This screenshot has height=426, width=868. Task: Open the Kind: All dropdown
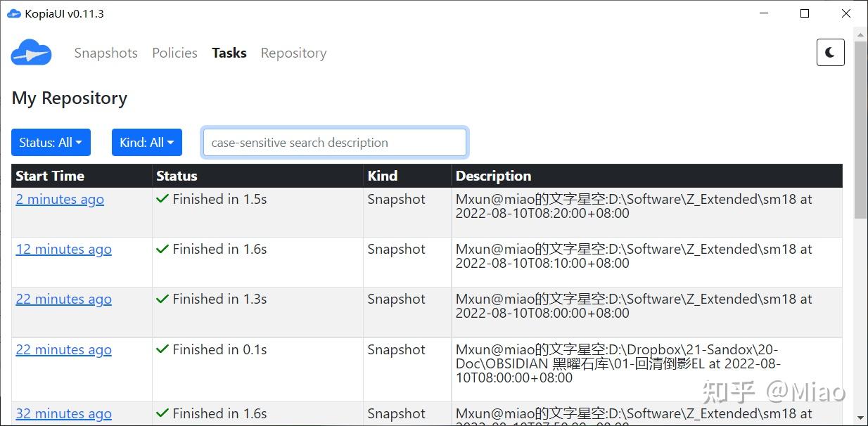click(x=146, y=143)
